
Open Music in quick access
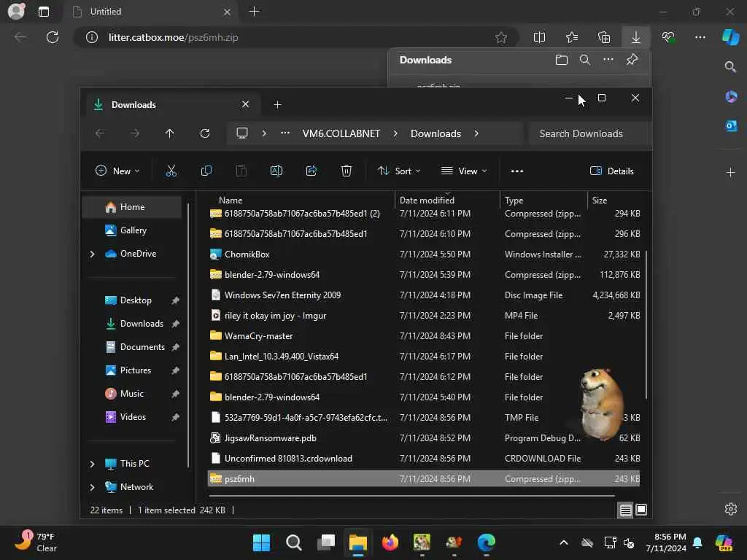click(132, 394)
